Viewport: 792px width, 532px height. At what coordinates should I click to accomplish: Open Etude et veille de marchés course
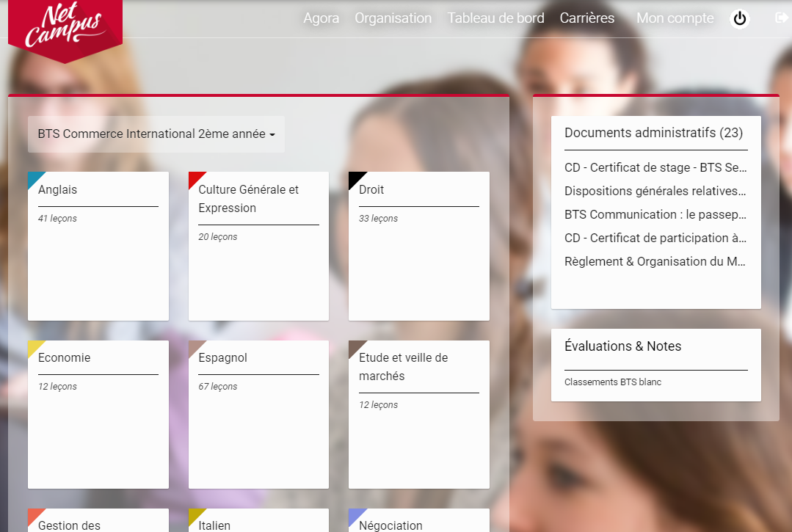point(418,415)
